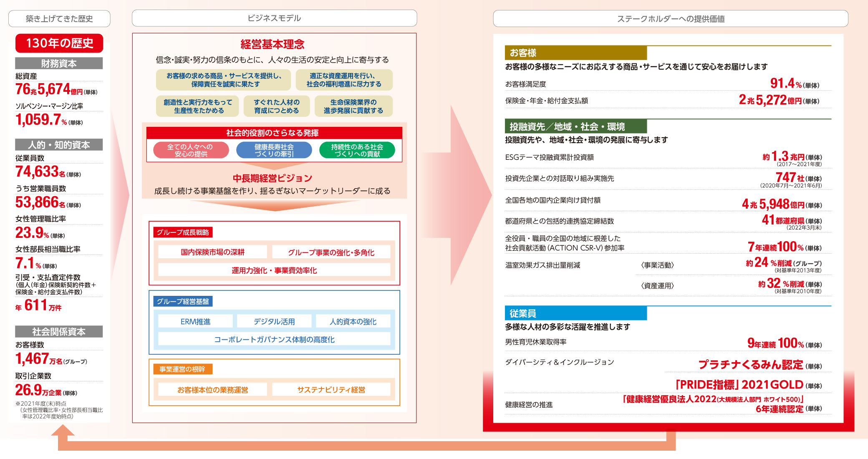Click the gold お客様 section header
The width and height of the screenshot is (868, 459).
[576, 53]
